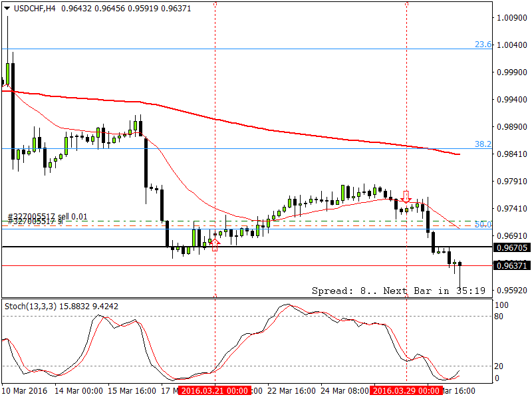Click the 0.95920 price scale value

click(511, 291)
